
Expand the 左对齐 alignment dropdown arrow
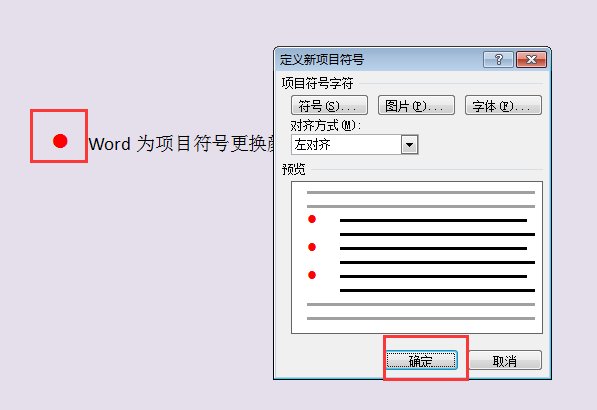(410, 145)
